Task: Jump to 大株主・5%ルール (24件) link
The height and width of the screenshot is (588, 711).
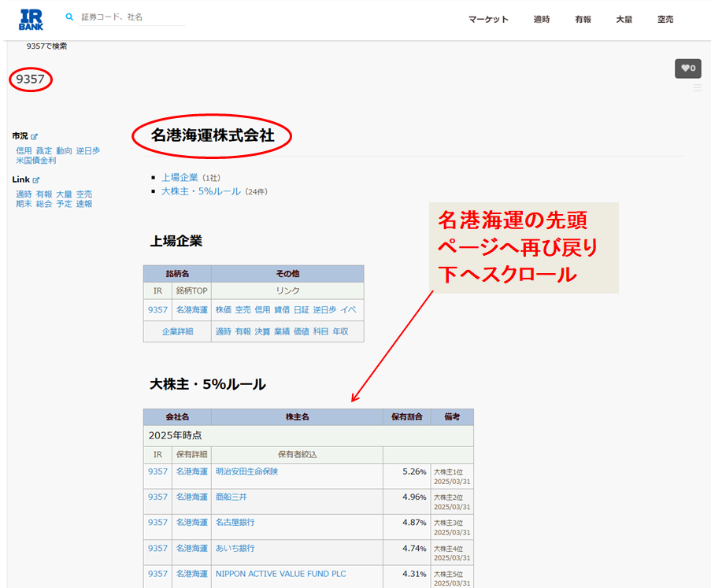Action: [x=201, y=191]
